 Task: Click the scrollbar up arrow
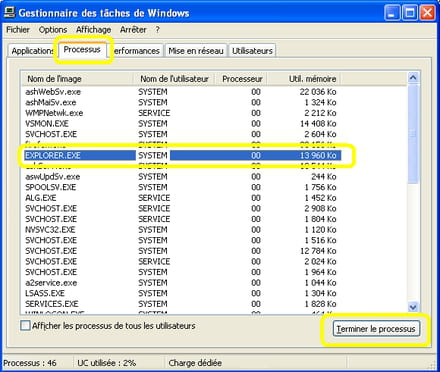(413, 78)
